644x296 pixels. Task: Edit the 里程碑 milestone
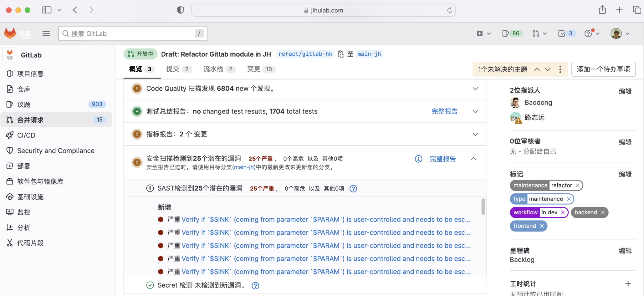click(625, 251)
